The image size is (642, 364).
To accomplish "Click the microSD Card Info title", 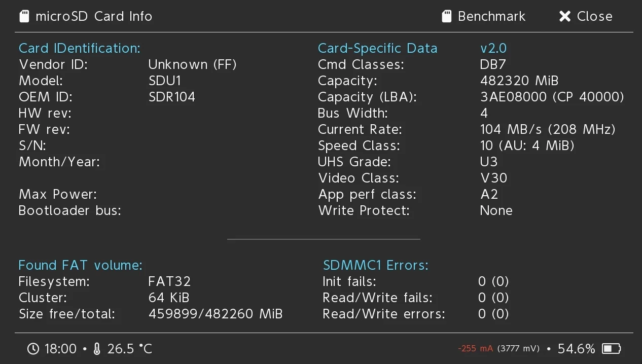I will point(94,16).
